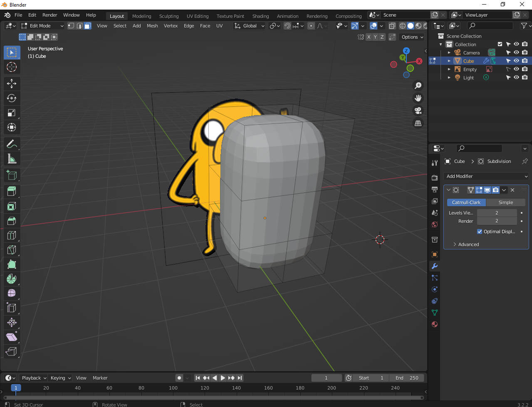The width and height of the screenshot is (532, 407).
Task: Activate the Rotate tool
Action: click(x=12, y=98)
